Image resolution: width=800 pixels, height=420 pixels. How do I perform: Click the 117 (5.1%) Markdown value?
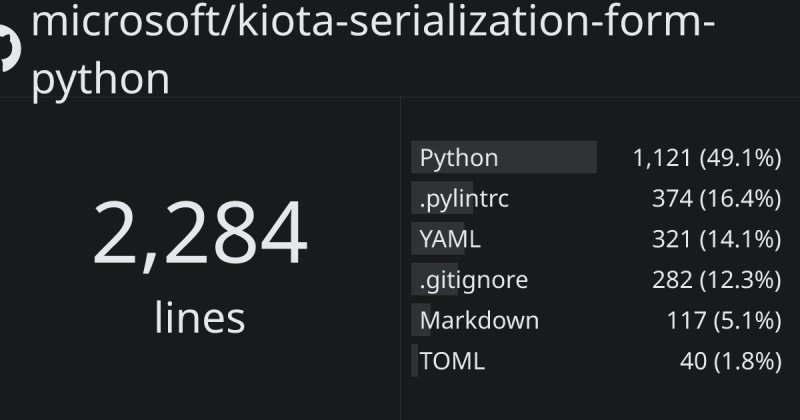[724, 320]
